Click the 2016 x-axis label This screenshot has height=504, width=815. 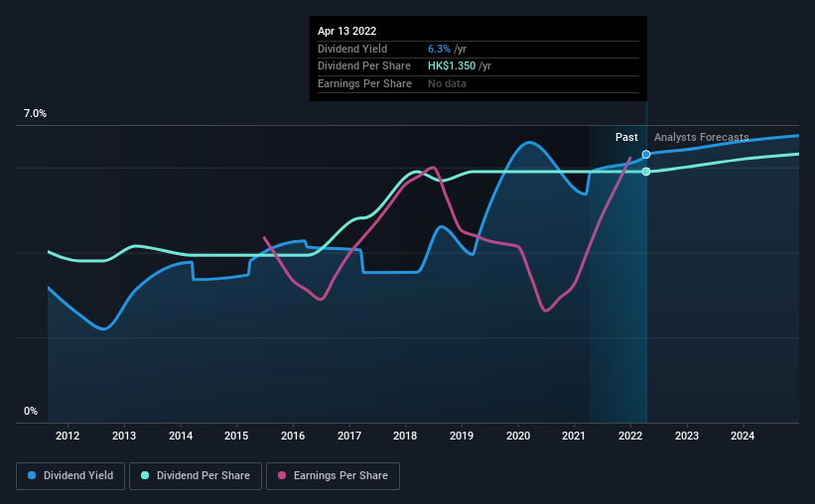[293, 436]
